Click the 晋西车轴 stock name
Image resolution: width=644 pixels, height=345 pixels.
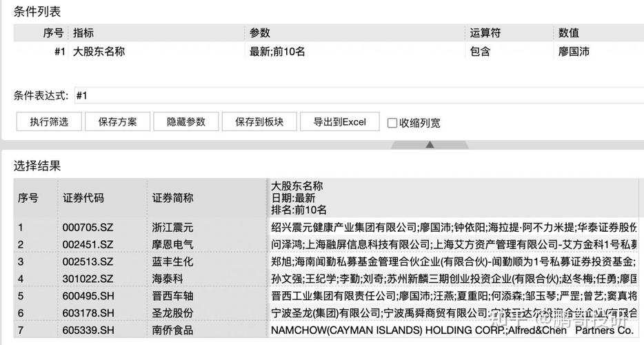click(172, 296)
